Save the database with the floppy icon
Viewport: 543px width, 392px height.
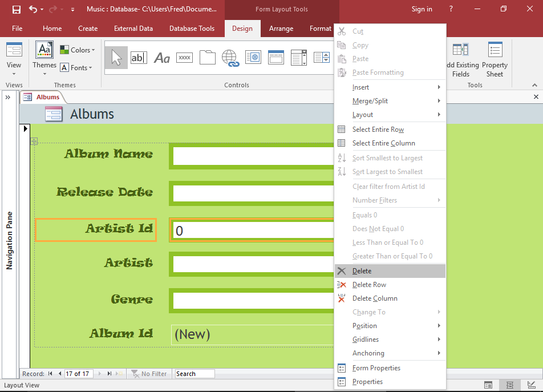[x=17, y=9]
